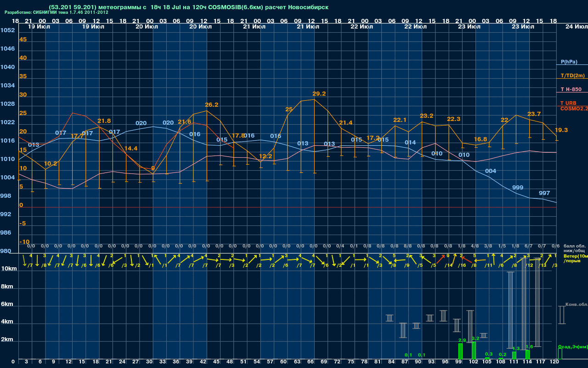Click the wind gust value /11
Screen dimensions: 588x368
[488, 265]
